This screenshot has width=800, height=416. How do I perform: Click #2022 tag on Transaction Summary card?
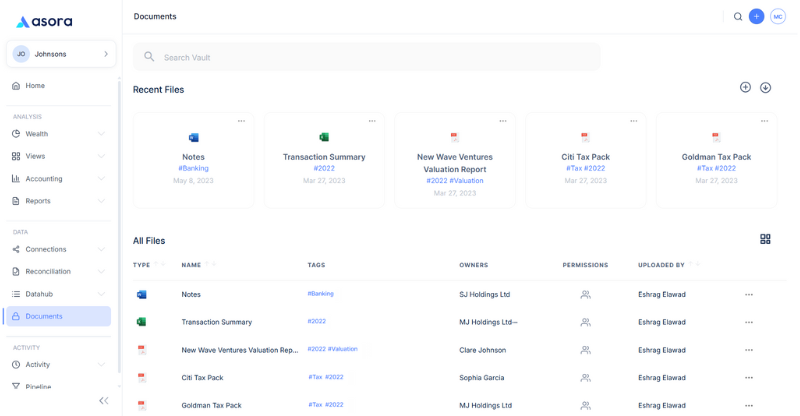point(324,168)
